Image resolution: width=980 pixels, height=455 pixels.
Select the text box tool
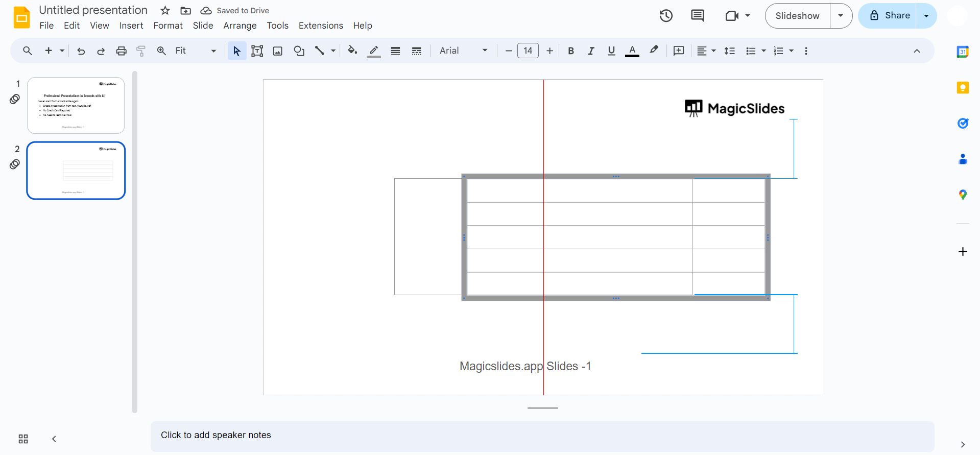click(257, 51)
